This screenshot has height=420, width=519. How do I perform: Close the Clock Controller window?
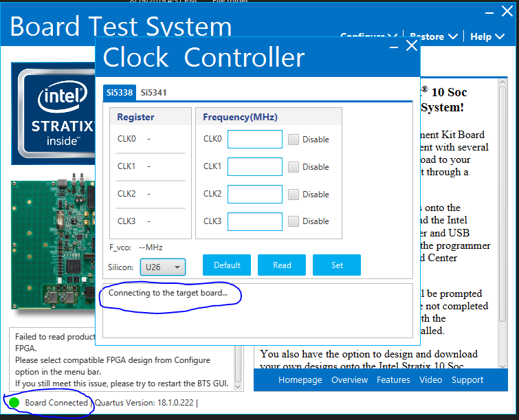point(412,45)
